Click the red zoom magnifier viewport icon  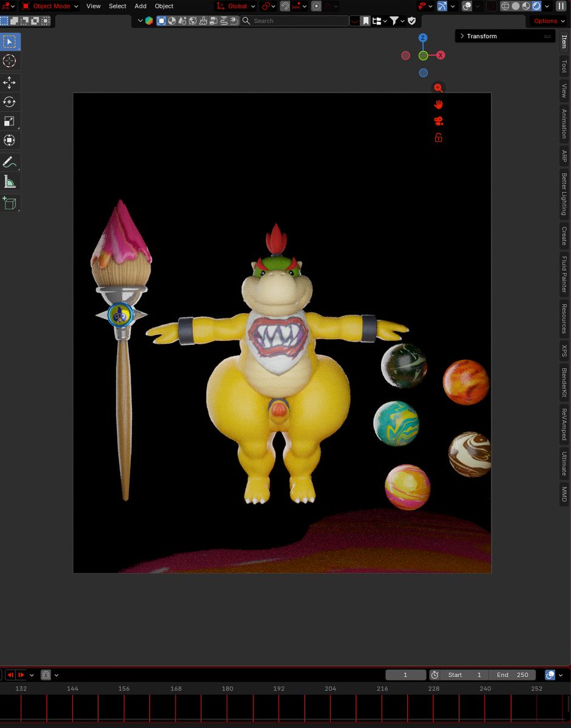[438, 88]
